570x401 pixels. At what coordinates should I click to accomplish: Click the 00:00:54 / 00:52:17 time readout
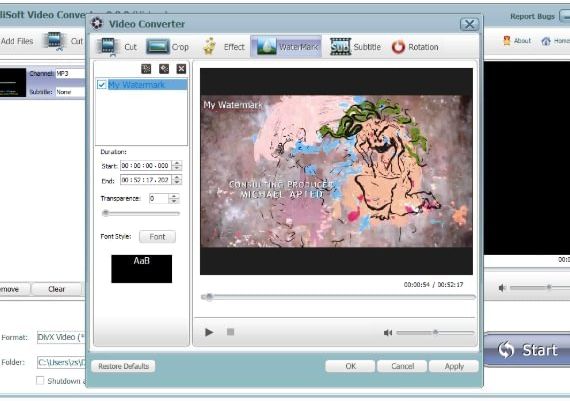(433, 285)
